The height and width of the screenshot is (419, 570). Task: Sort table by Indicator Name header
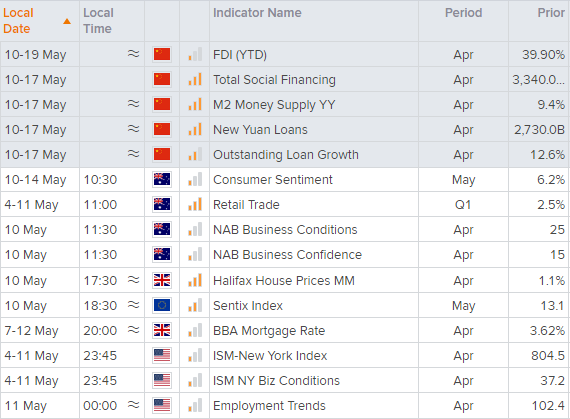click(257, 13)
